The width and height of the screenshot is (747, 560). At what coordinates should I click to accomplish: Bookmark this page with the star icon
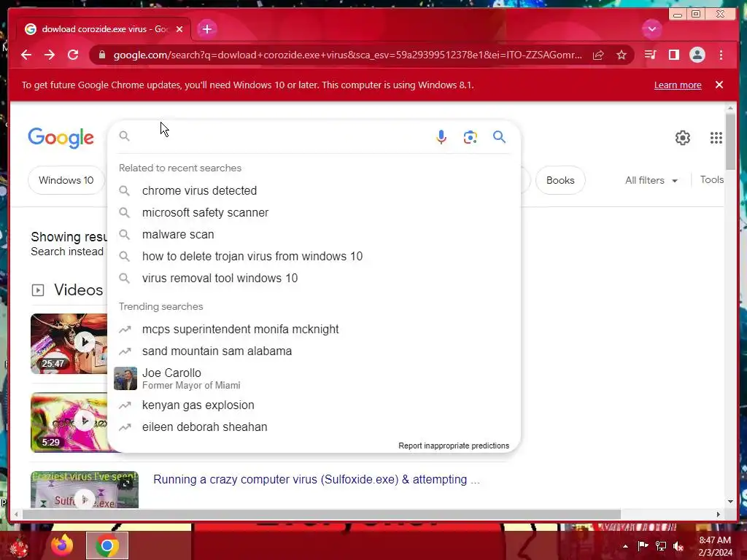tap(622, 55)
